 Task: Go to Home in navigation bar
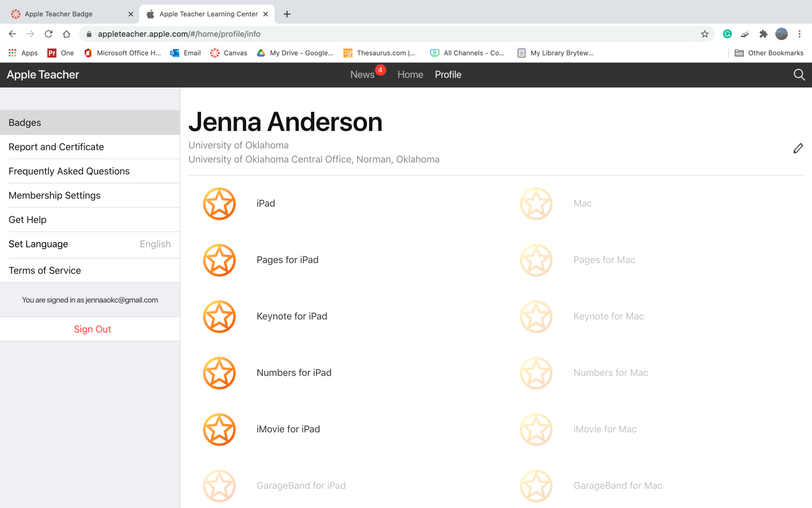pyautogui.click(x=410, y=75)
